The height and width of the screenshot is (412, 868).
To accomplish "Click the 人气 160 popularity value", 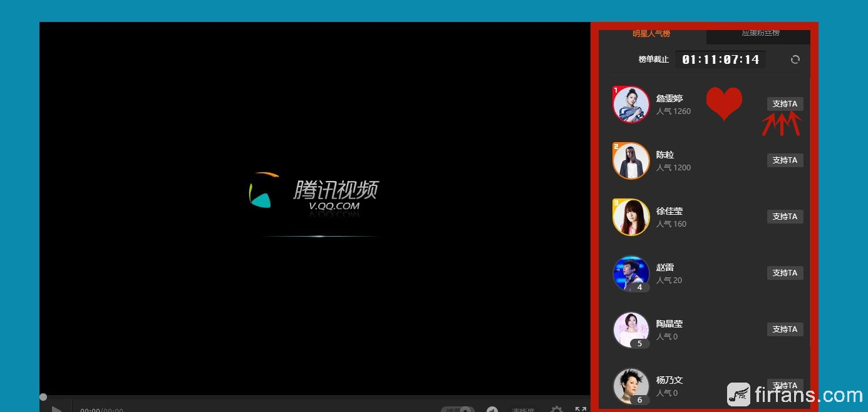I will pyautogui.click(x=671, y=224).
